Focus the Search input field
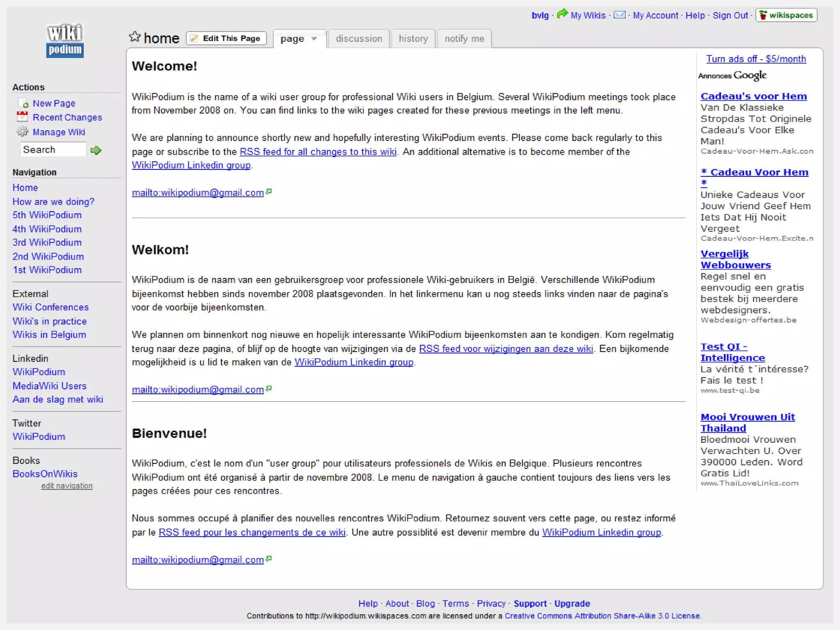 coord(53,150)
